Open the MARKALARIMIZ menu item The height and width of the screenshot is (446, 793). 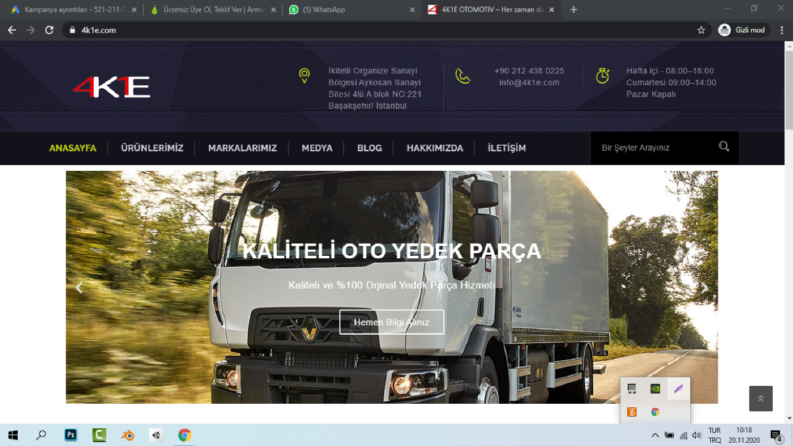click(242, 148)
